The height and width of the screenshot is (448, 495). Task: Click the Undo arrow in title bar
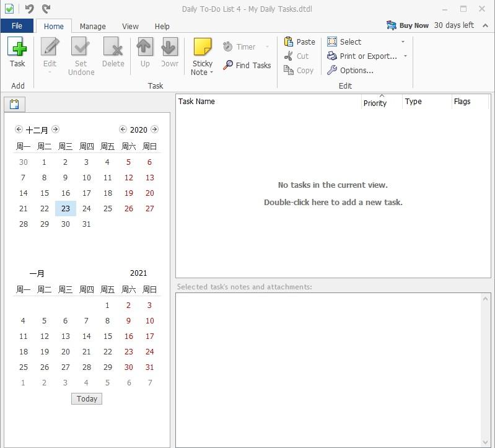click(x=29, y=9)
